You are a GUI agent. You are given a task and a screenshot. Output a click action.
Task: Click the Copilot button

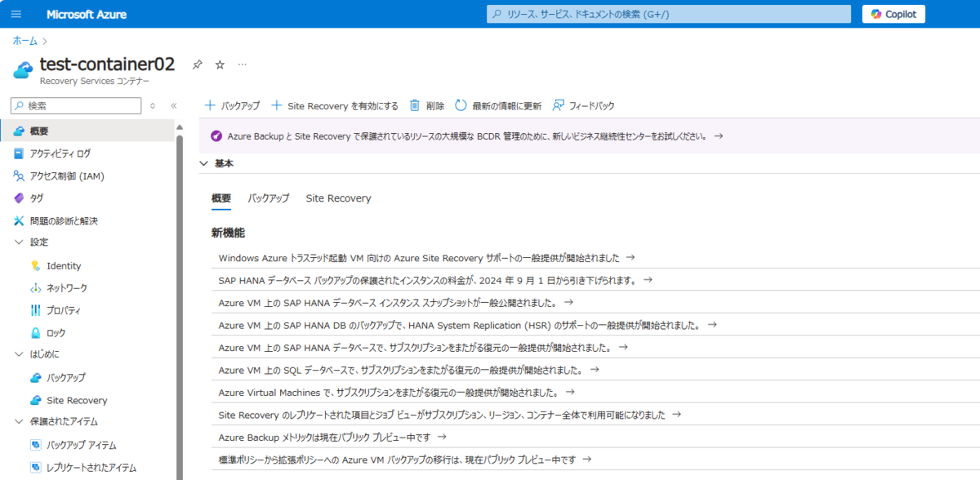pyautogui.click(x=894, y=14)
